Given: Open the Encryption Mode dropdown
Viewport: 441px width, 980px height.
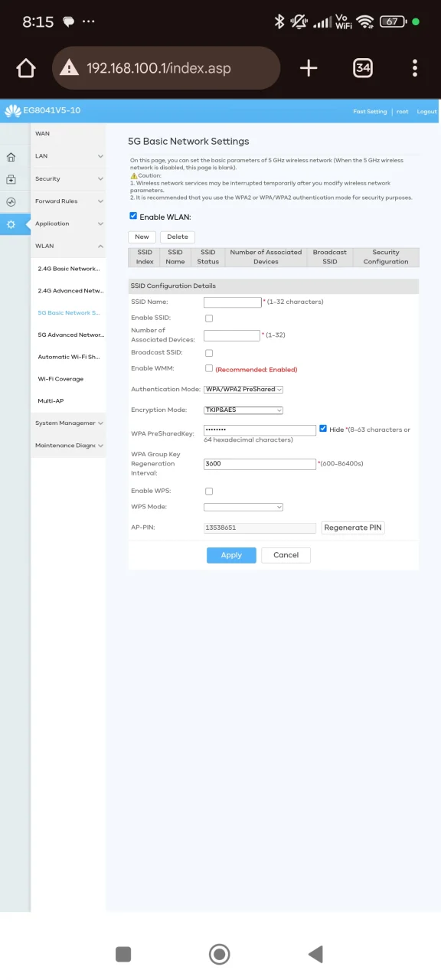Looking at the screenshot, I should (243, 410).
